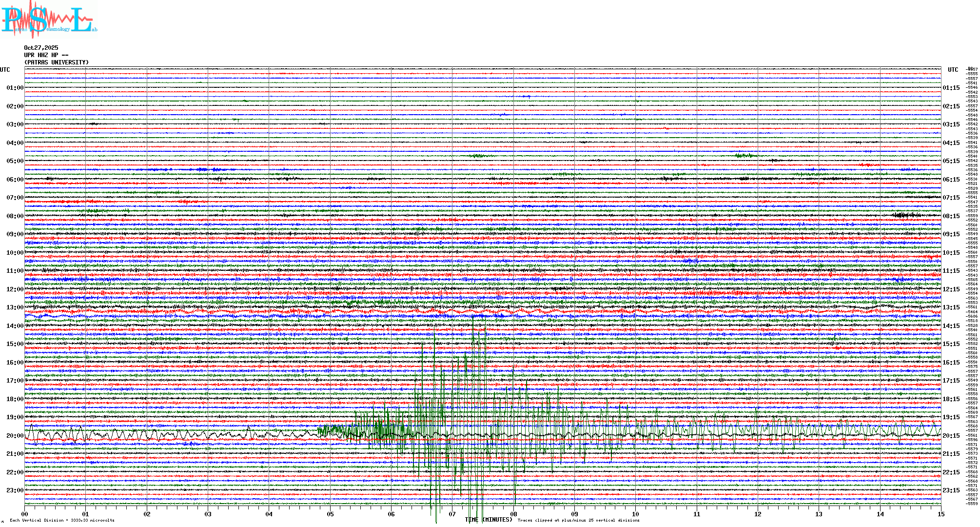Click minute mark 07 on bottom axis
The height and width of the screenshot is (527, 980).
[452, 514]
